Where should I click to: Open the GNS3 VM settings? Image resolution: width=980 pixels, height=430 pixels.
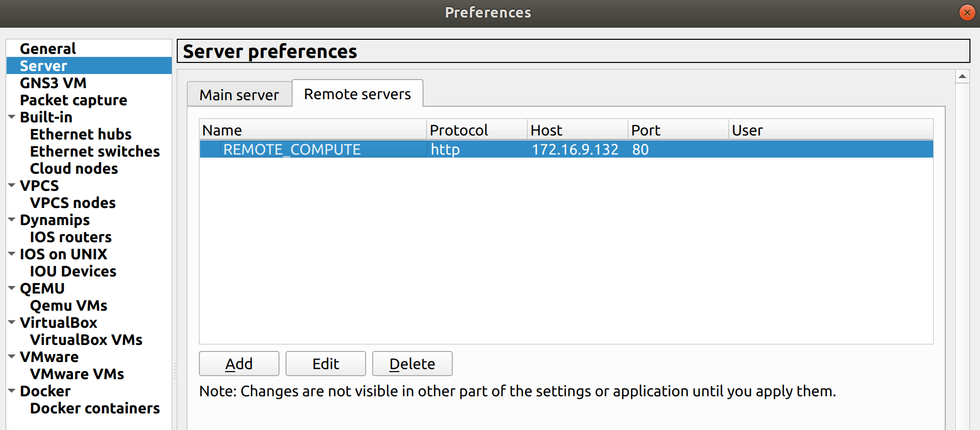coord(53,83)
